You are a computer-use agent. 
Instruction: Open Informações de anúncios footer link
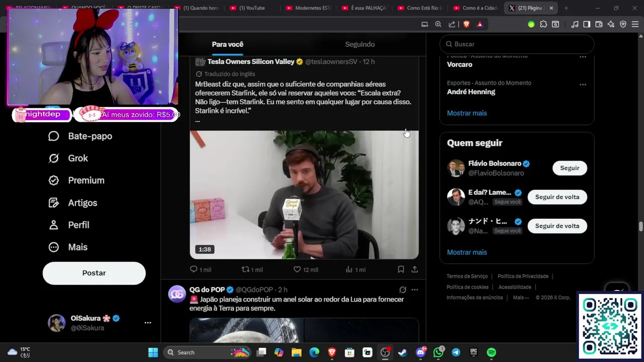(x=474, y=298)
